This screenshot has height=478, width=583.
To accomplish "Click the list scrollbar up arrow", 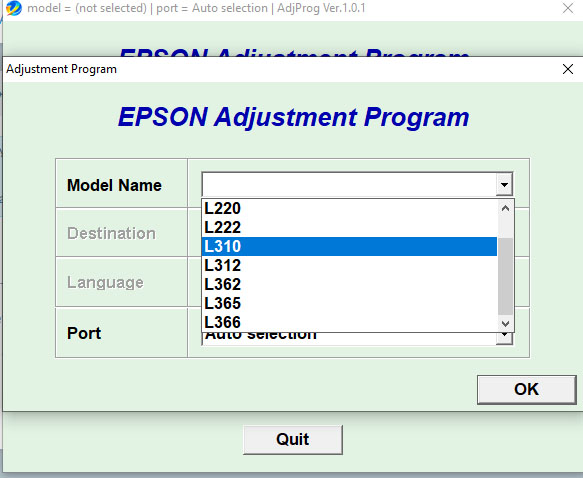I will tap(505, 208).
